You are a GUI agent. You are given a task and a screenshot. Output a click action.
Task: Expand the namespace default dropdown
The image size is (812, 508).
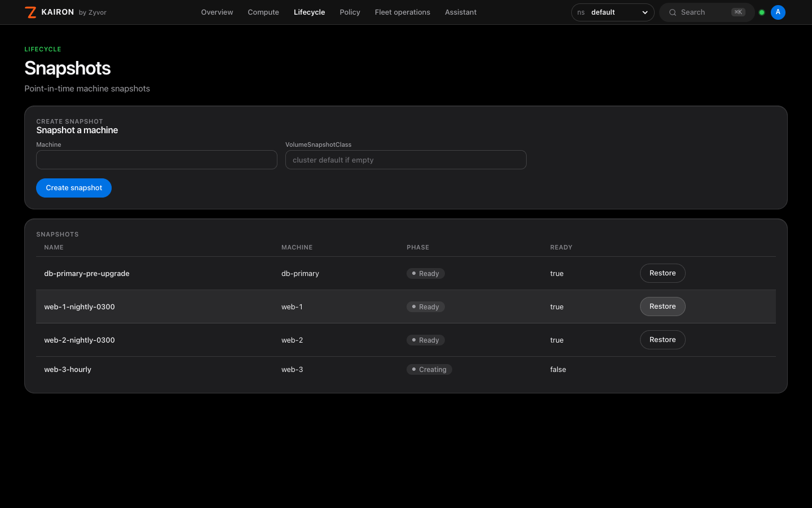(612, 12)
